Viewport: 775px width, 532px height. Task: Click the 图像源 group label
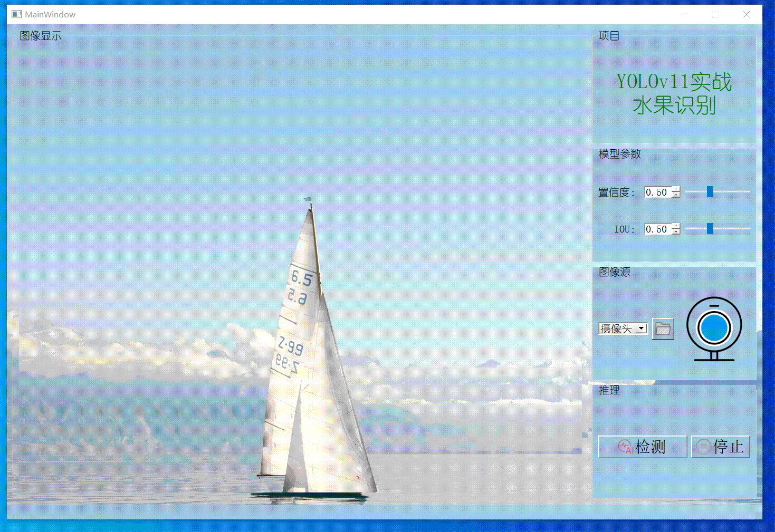point(615,272)
